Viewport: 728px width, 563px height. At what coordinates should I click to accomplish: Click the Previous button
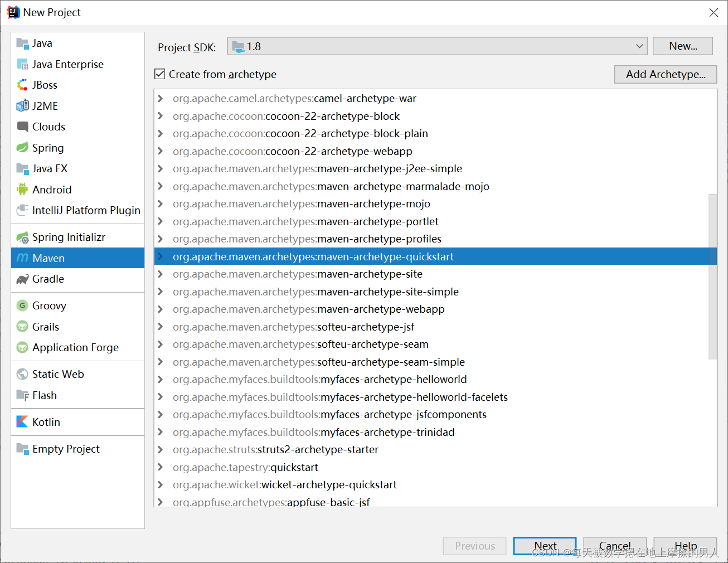click(x=474, y=546)
